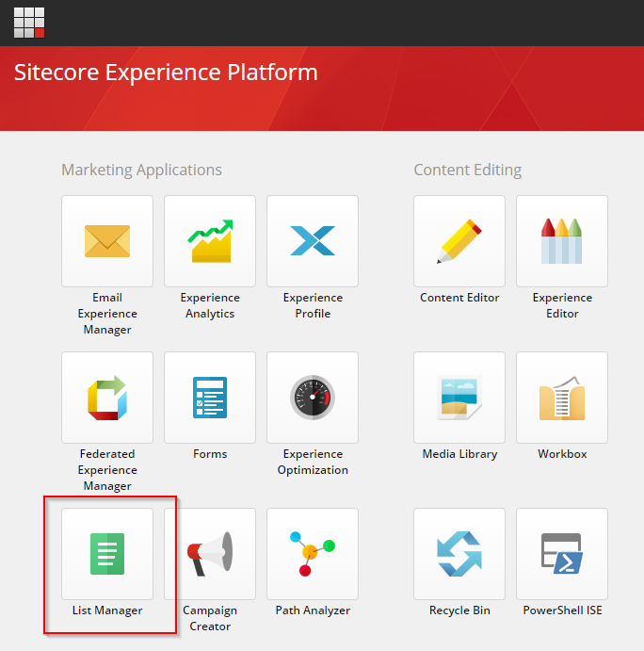The image size is (644, 651).
Task: Open Path Analyzer nodes tile
Action: click(x=313, y=554)
